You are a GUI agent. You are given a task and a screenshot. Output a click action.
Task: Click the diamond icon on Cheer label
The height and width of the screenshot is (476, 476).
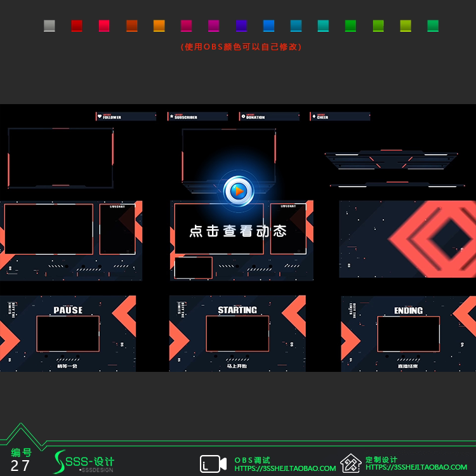314,116
